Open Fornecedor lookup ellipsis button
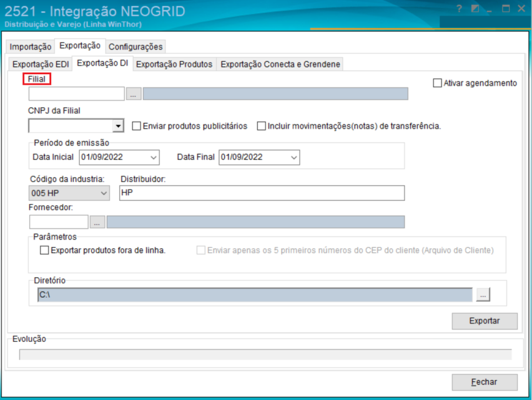 (x=97, y=222)
